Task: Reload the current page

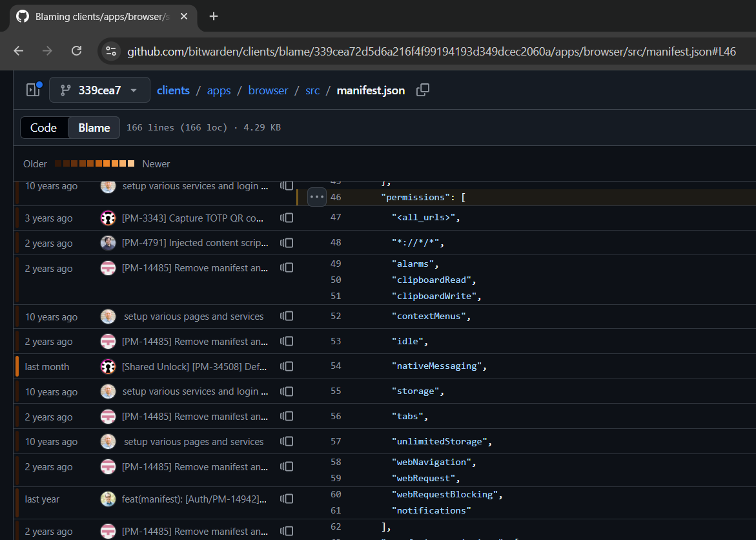Action: [x=76, y=50]
